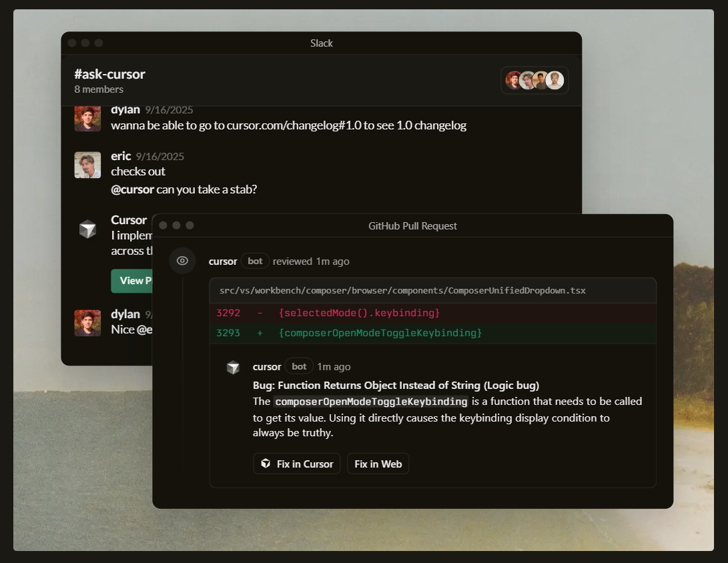Open the @cursor mention link
Screen dimensions: 728x563
click(131, 189)
